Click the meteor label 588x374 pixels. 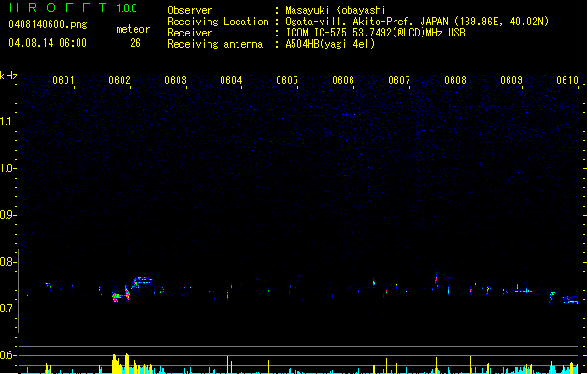click(x=133, y=29)
